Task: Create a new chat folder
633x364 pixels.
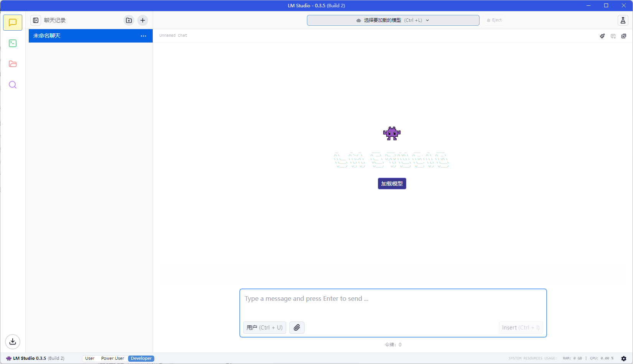Action: tap(129, 20)
